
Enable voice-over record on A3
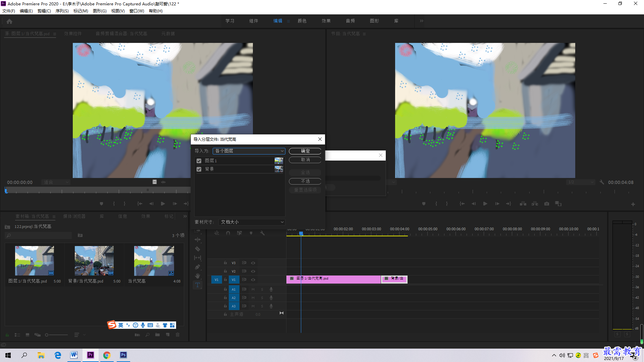[271, 306]
